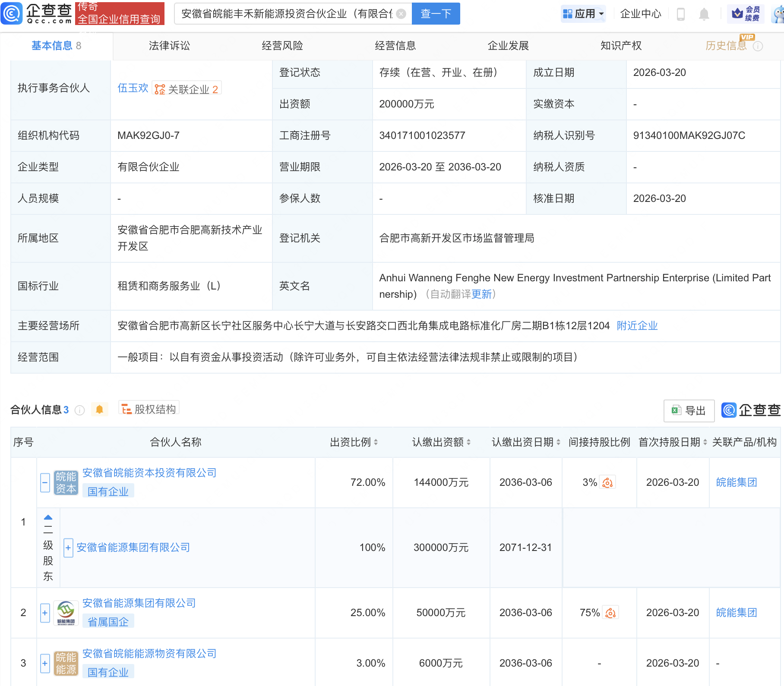View shareholding path icon next to 3%
Screen dimensions: 784x686
(608, 483)
